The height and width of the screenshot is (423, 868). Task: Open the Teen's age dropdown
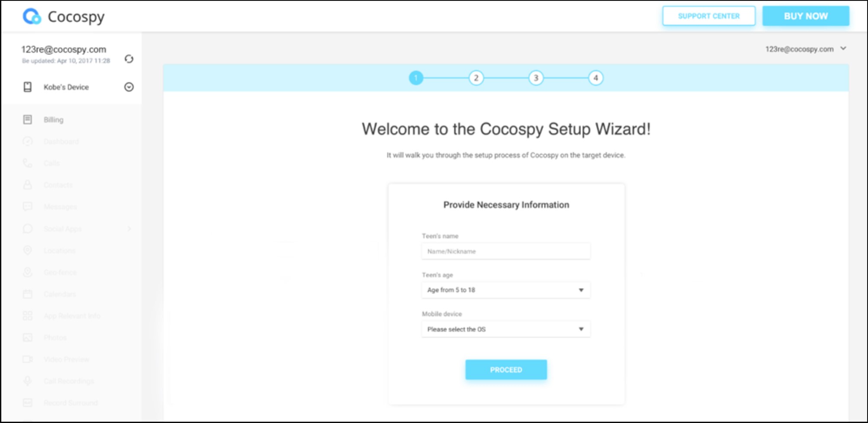(x=506, y=290)
